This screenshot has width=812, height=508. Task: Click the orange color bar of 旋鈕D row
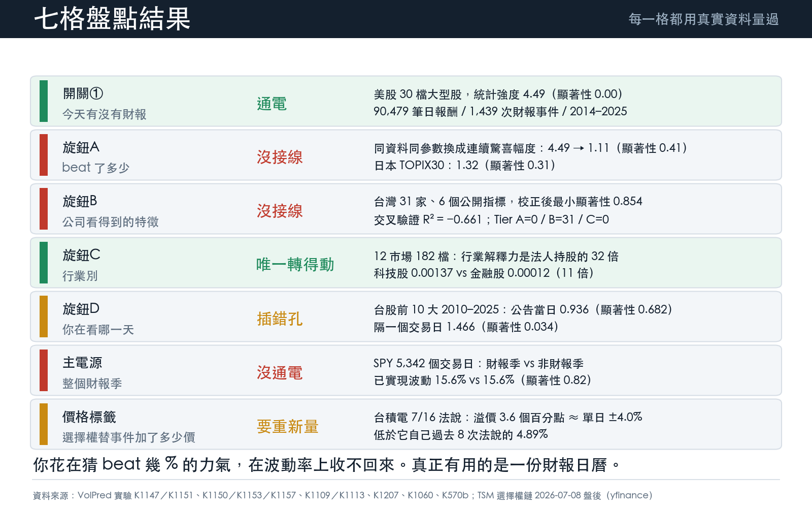click(x=44, y=316)
